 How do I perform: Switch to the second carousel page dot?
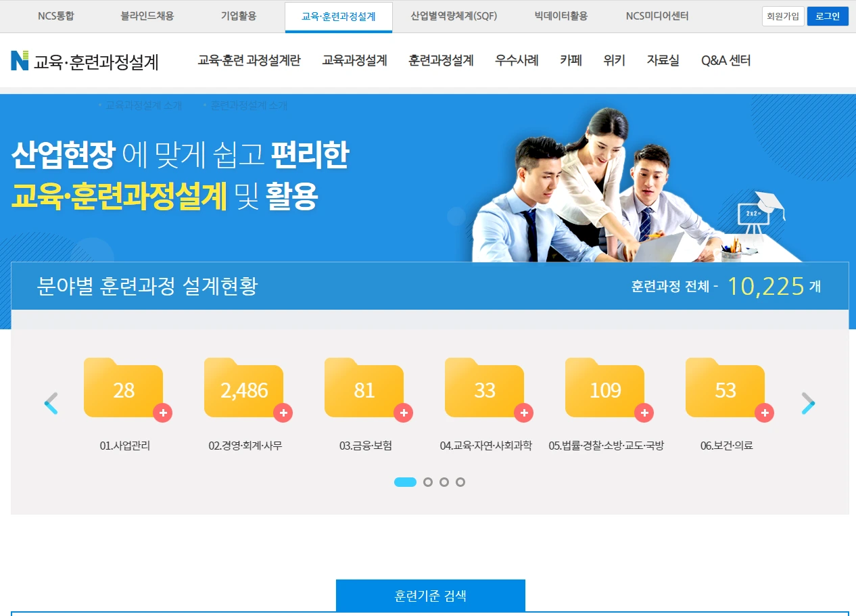(x=428, y=482)
